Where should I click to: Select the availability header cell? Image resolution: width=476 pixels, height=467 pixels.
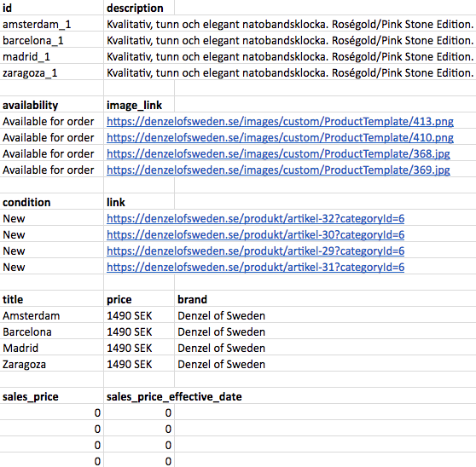pos(51,106)
